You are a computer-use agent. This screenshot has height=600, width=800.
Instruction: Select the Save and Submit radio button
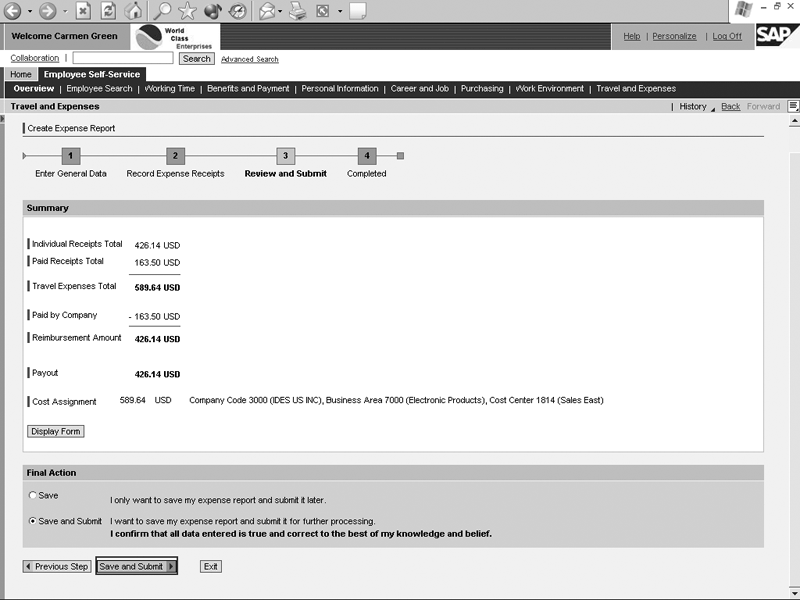coord(33,521)
